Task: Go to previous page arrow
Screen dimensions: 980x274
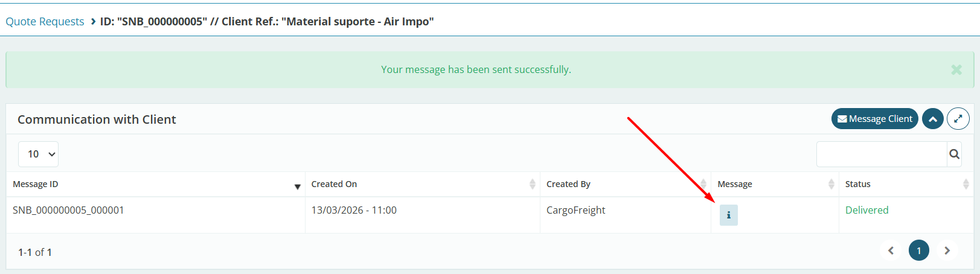Action: (891, 250)
